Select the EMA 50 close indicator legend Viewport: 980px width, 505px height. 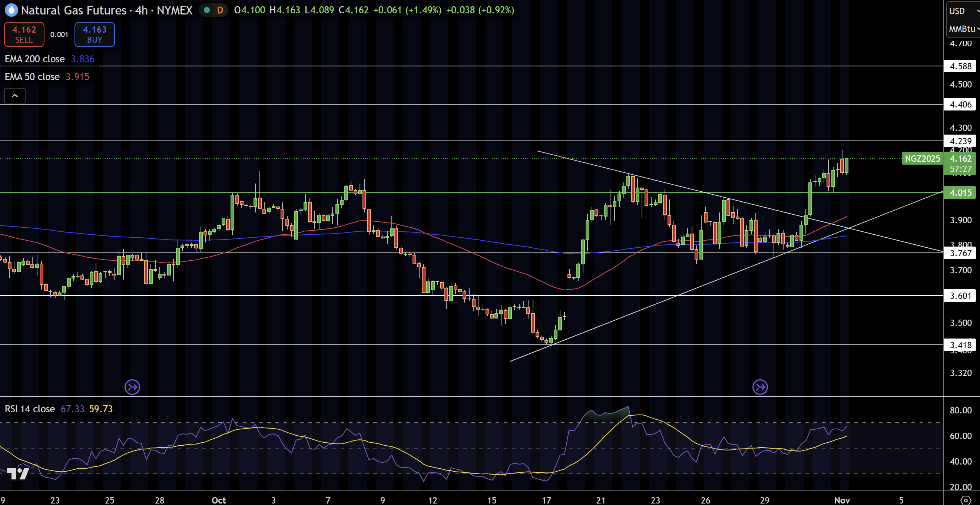click(47, 77)
